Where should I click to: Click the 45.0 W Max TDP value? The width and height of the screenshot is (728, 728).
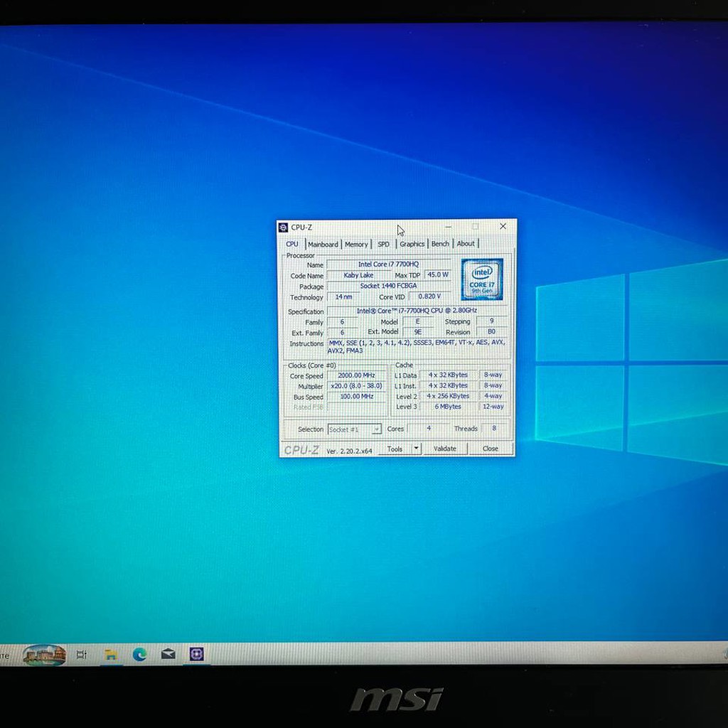(x=437, y=275)
